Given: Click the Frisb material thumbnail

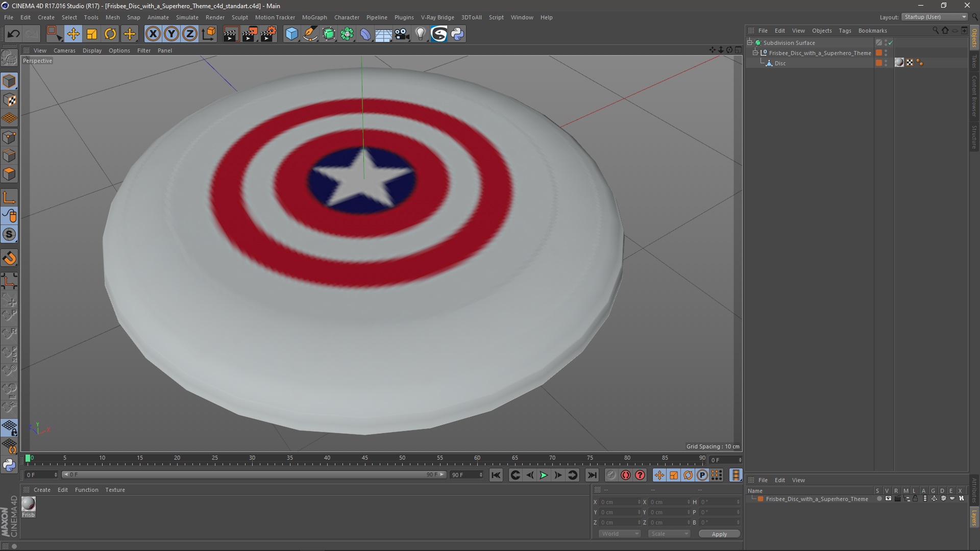Looking at the screenshot, I should click(x=29, y=504).
